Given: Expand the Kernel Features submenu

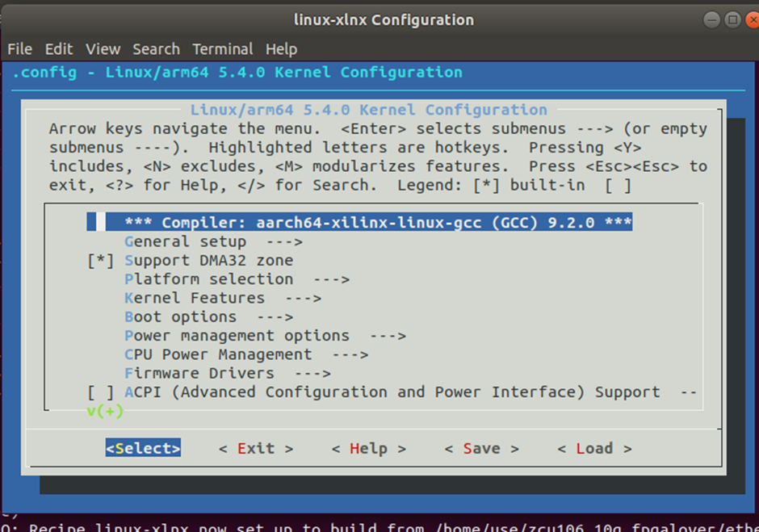Looking at the screenshot, I should coord(223,298).
